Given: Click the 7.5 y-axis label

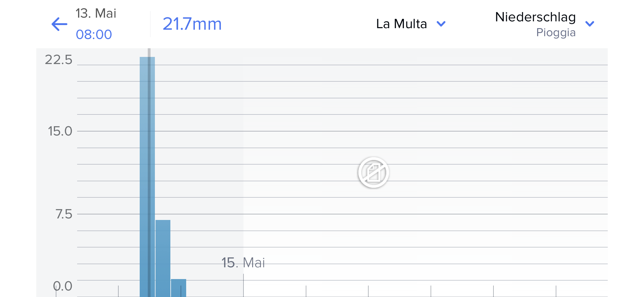Looking at the screenshot, I should tap(64, 214).
